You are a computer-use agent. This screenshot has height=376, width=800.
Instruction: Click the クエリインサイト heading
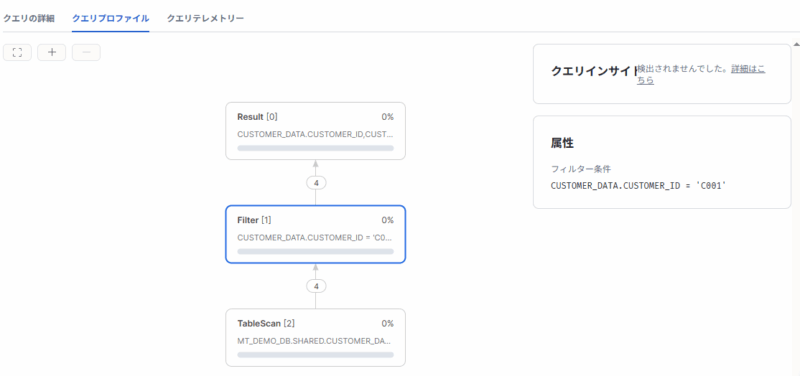(594, 71)
